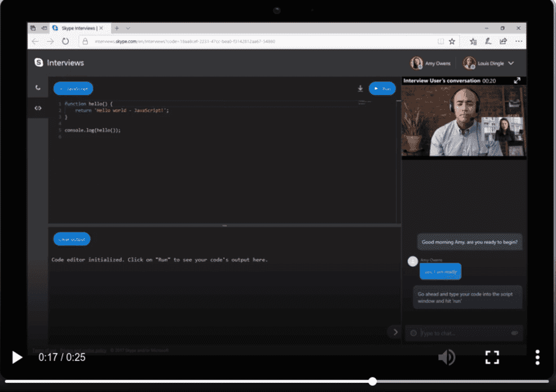Click the tabs-you've-set-aside icon
Image resolution: width=556 pixels, height=392 pixels.
point(33,28)
